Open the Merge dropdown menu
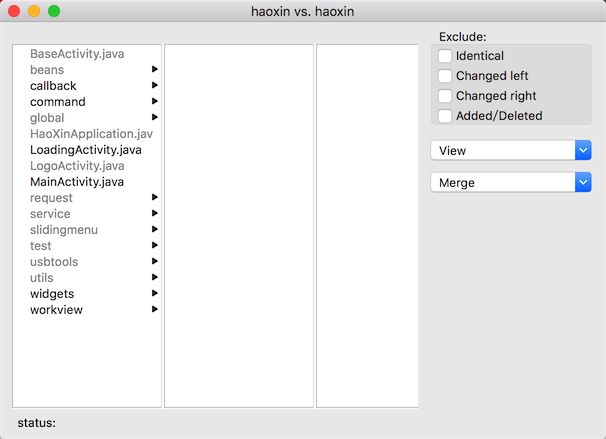This screenshot has width=606, height=439. (x=511, y=182)
